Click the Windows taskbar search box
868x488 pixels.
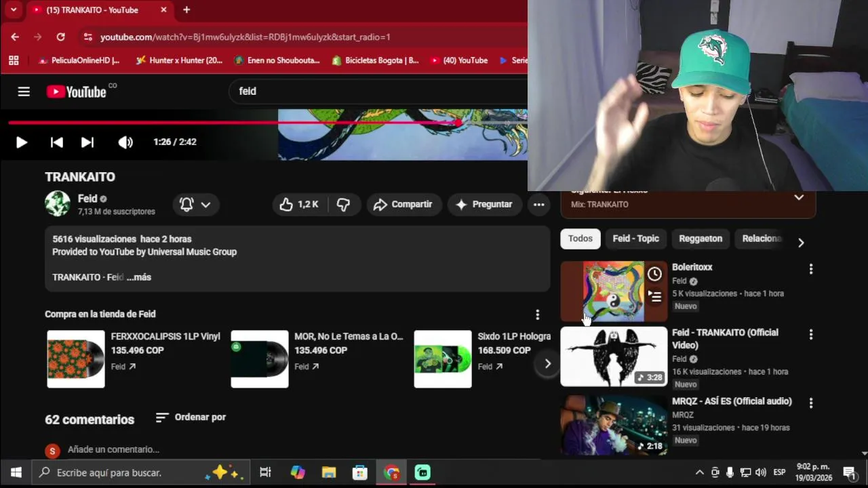141,472
